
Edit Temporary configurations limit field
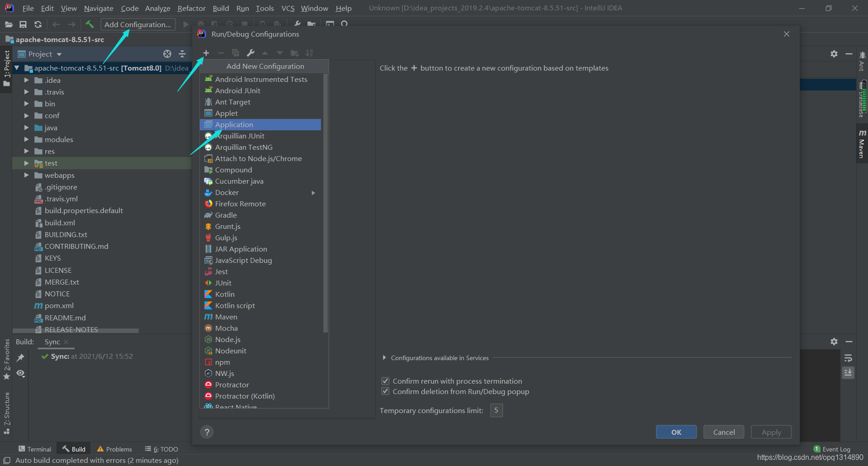(496, 410)
